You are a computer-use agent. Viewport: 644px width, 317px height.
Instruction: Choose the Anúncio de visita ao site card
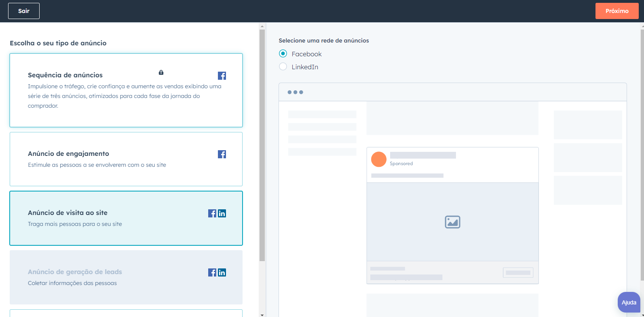(126, 218)
